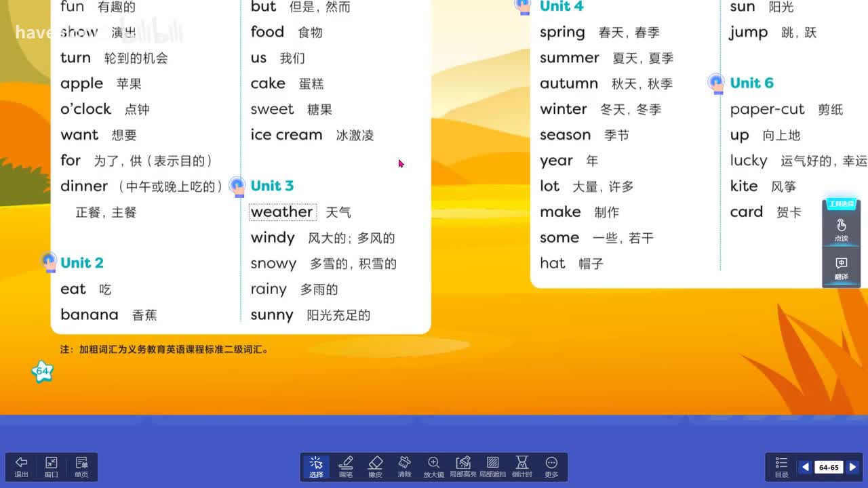Click the word cake
Viewport: 868px width, 488px height.
[268, 83]
